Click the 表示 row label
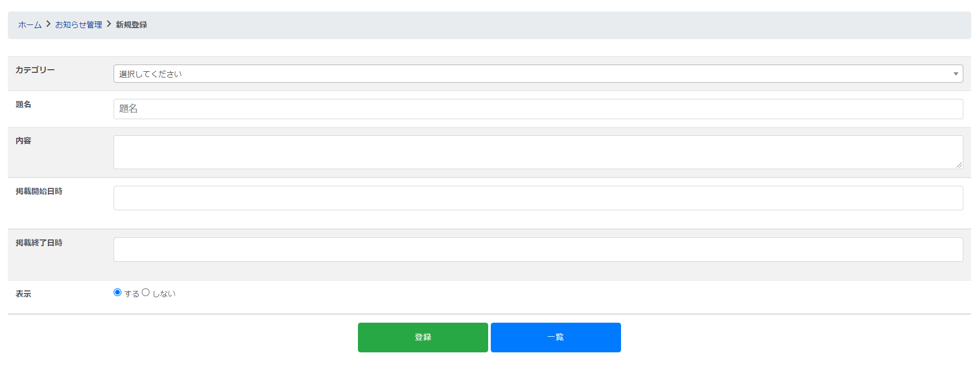980x369 pixels. (23, 294)
